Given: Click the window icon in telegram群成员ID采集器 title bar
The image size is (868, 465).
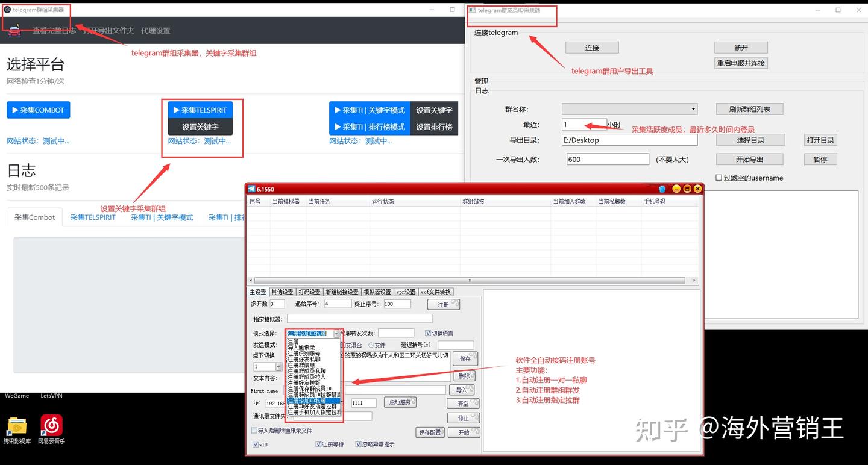Looking at the screenshot, I should 473,10.
